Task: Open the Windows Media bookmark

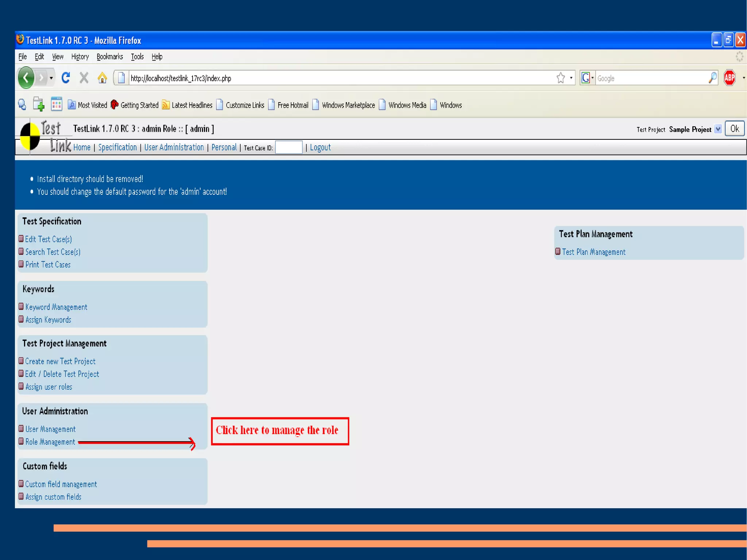Action: (x=403, y=105)
